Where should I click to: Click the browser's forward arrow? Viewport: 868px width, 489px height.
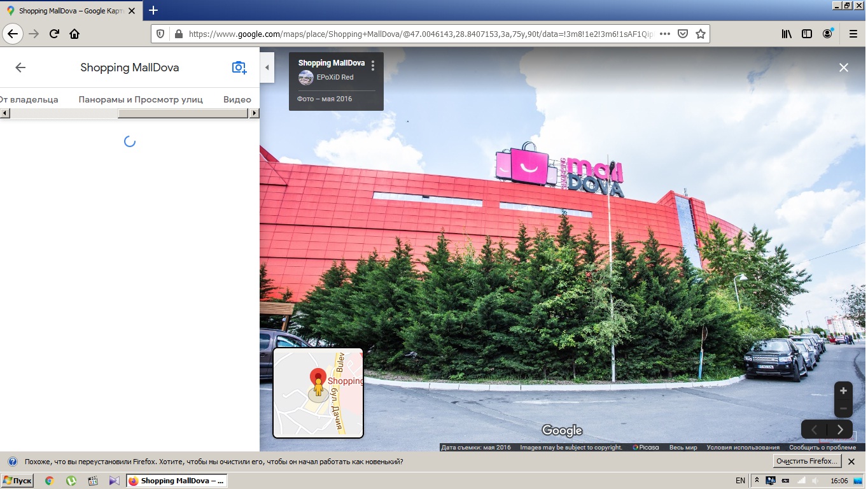(34, 34)
